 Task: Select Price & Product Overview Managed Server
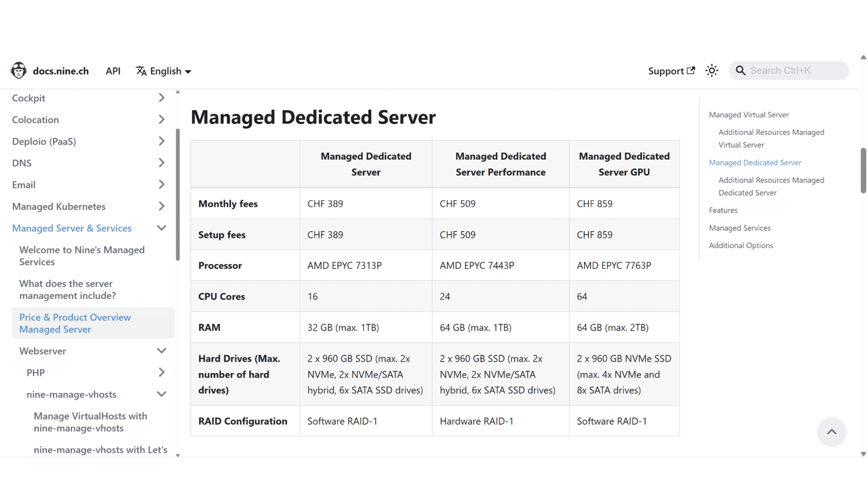pyautogui.click(x=93, y=323)
